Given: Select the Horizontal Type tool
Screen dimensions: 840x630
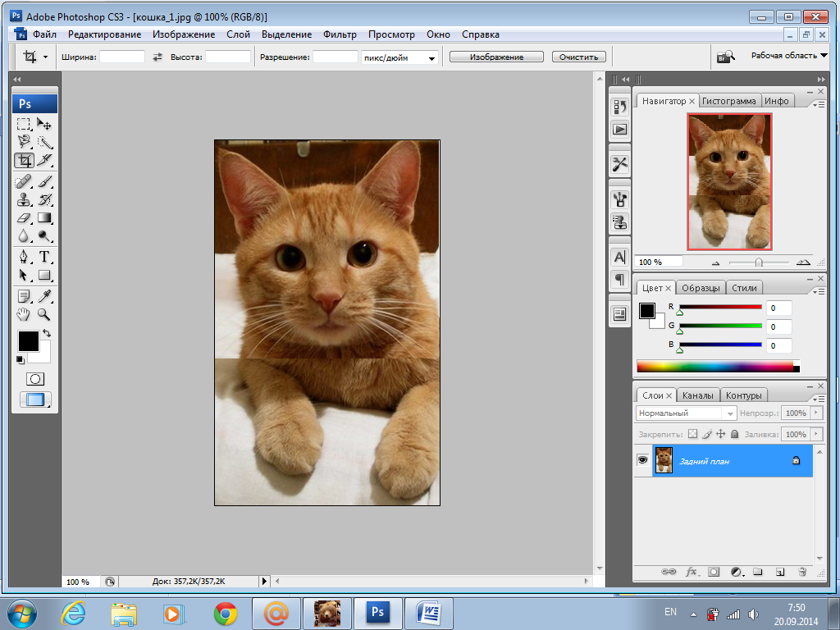Looking at the screenshot, I should [x=44, y=257].
